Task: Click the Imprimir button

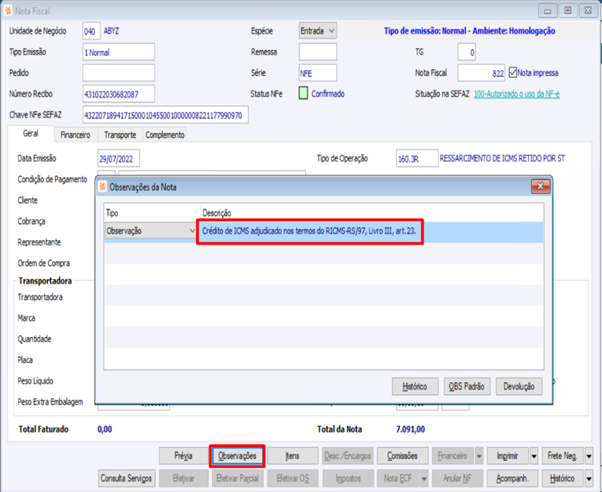Action: click(x=508, y=456)
